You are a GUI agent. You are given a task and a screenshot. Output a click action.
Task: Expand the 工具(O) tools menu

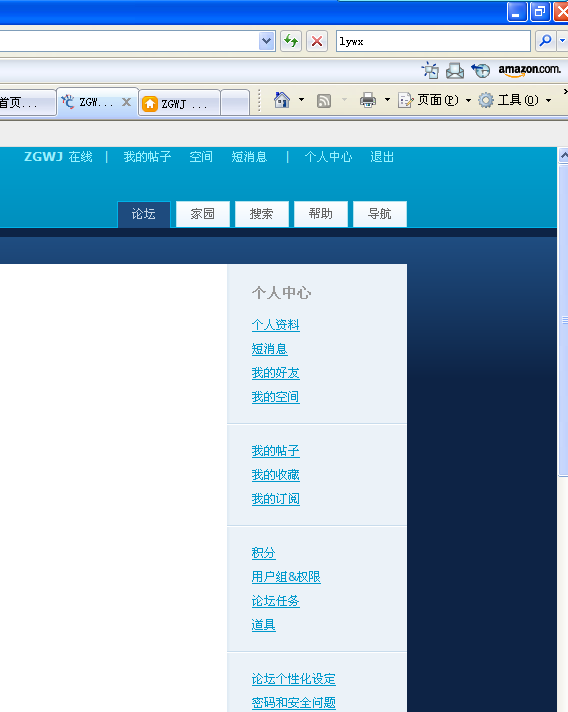(515, 100)
